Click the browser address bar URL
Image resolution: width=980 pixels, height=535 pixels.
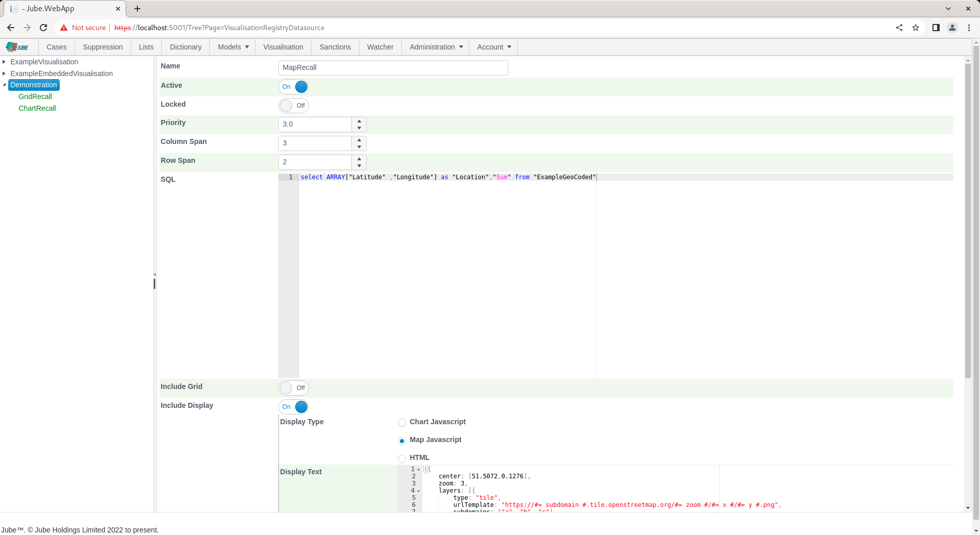click(219, 28)
